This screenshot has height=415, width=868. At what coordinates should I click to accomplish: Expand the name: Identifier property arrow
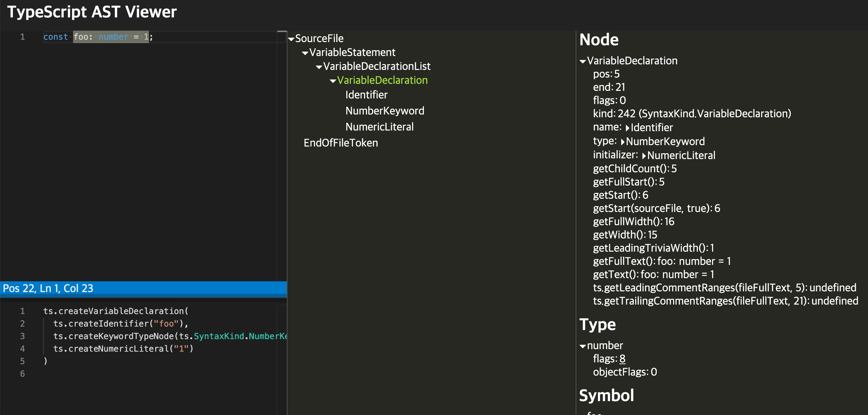tap(628, 128)
